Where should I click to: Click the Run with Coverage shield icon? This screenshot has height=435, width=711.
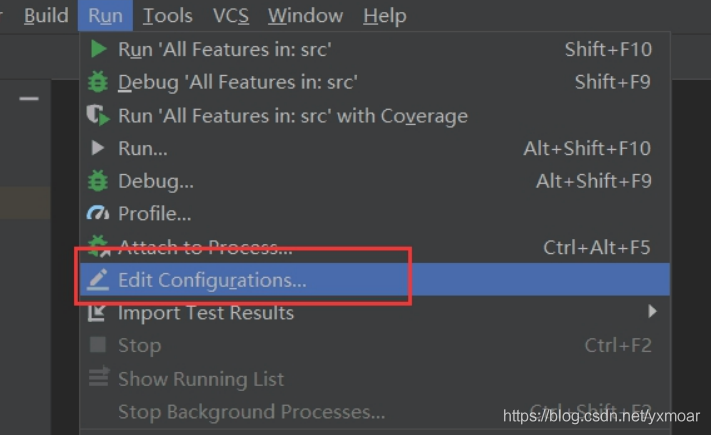click(x=98, y=115)
